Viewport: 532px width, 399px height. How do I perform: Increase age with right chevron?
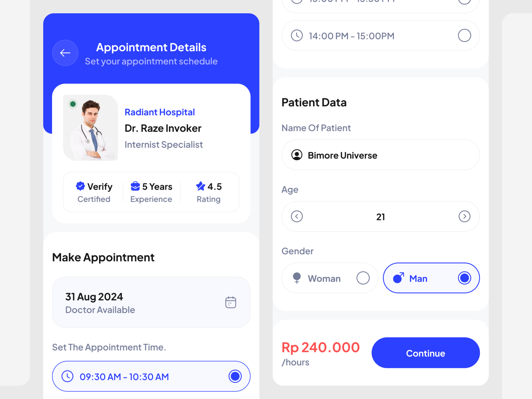[464, 216]
